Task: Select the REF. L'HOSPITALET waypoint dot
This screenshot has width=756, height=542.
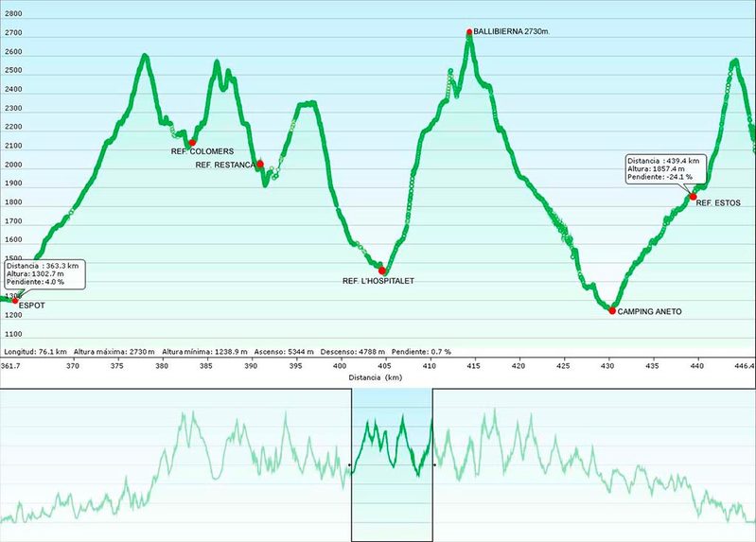Action: pos(382,271)
